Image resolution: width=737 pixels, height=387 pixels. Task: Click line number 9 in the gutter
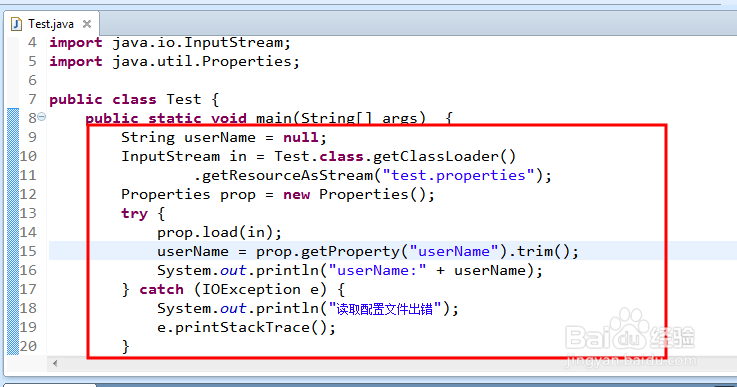[32, 137]
